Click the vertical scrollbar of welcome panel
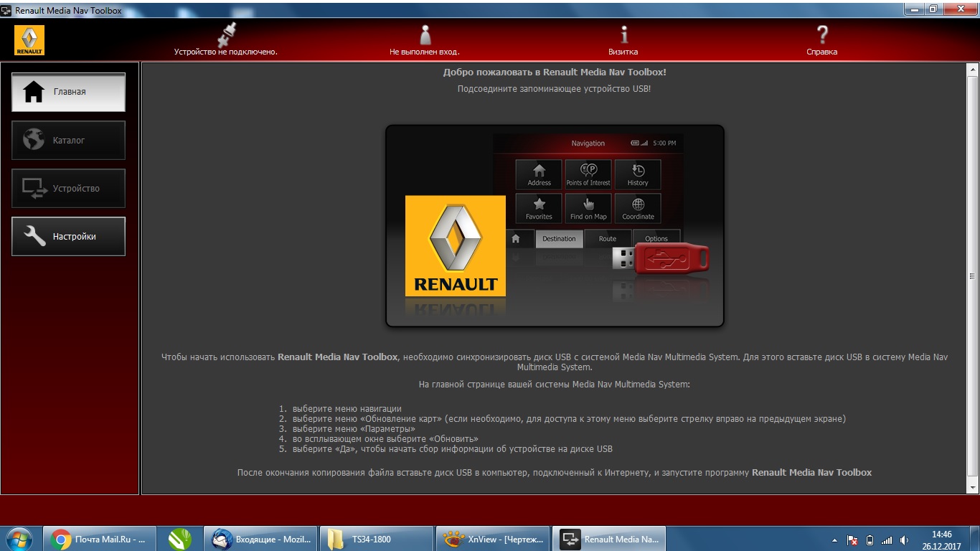This screenshot has height=551, width=980. pyautogui.click(x=973, y=278)
